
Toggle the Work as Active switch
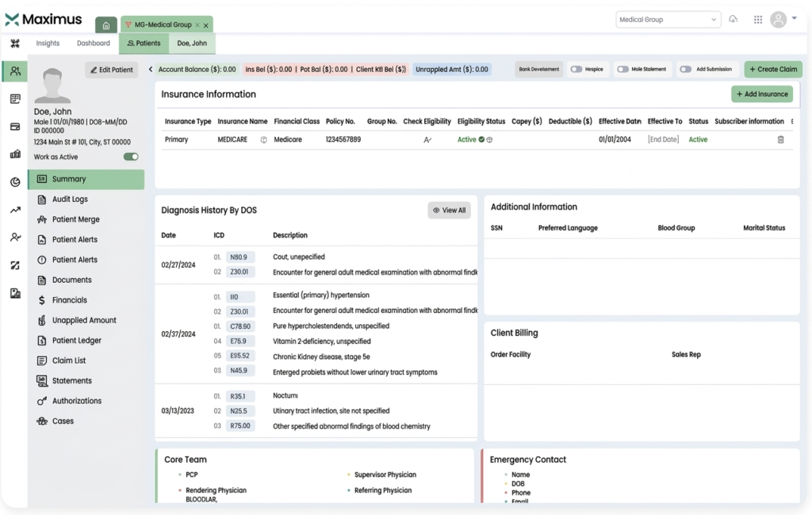pos(131,157)
